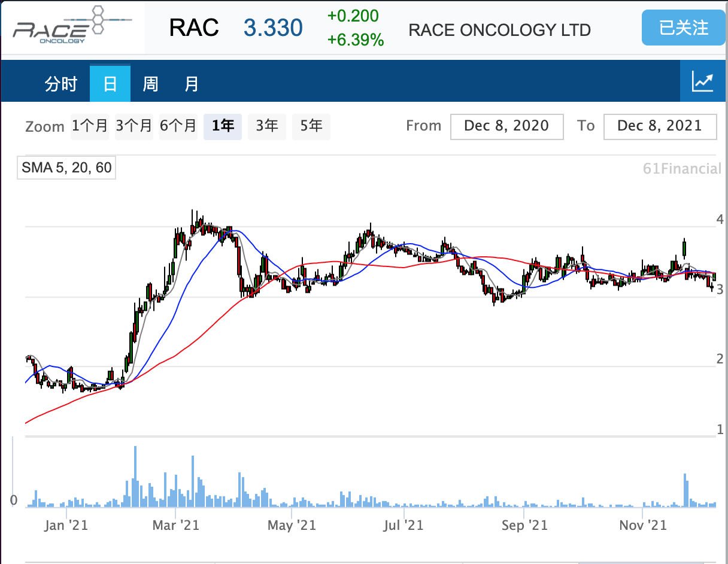The image size is (728, 564).
Task: Click the Jan '21 axis label
Action: [66, 525]
